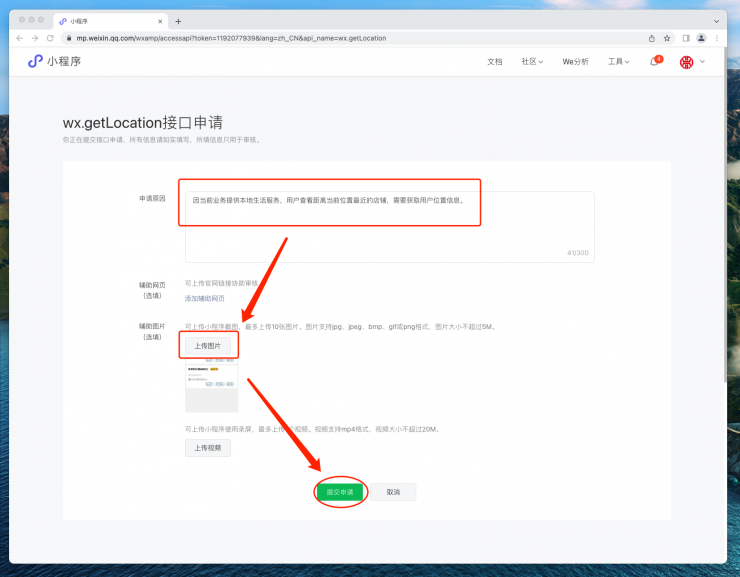The height and width of the screenshot is (577, 740).
Task: Open the browser side panel icon
Action: click(x=686, y=38)
